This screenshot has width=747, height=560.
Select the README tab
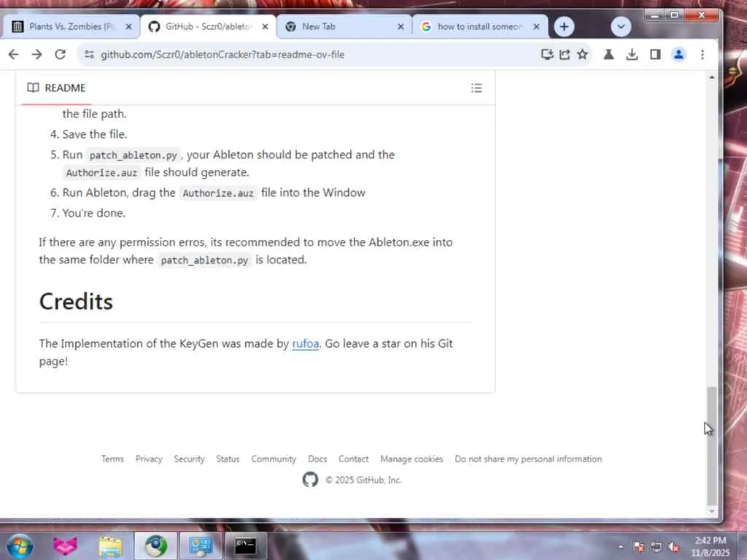click(x=56, y=87)
